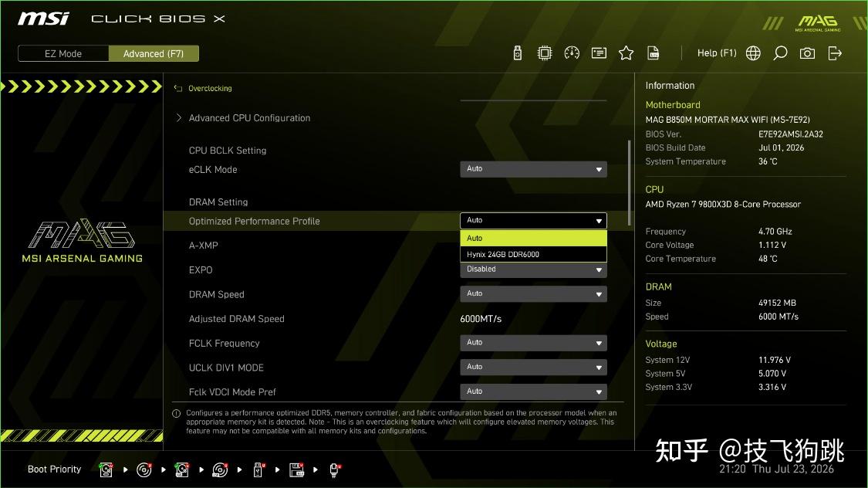Open the DRAM Speed dropdown

coord(534,293)
